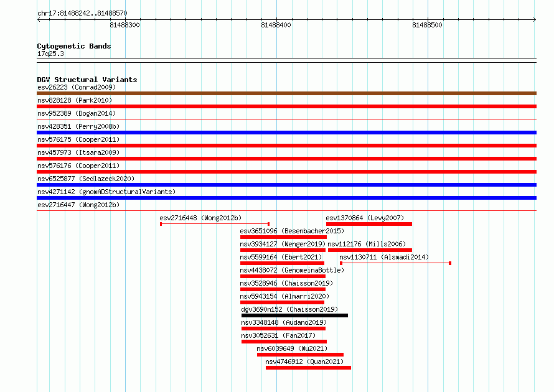Click the red nsv828128 variant bar

coord(286,106)
